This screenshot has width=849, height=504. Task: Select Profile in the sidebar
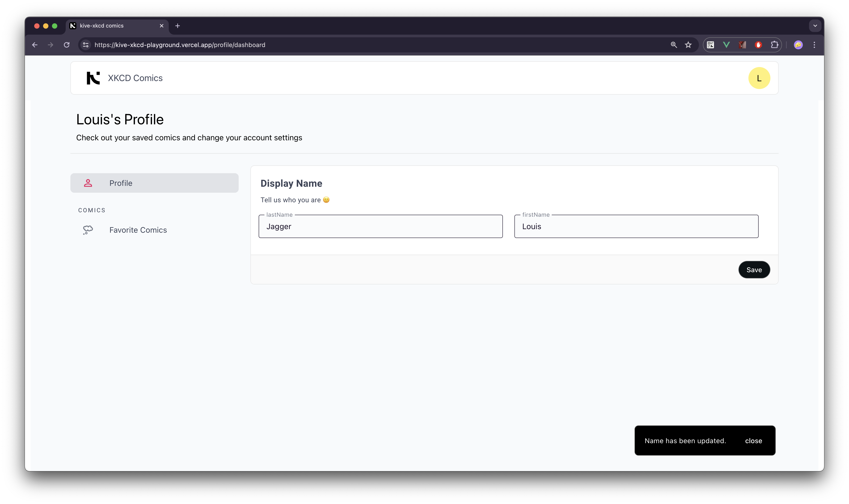coord(155,183)
